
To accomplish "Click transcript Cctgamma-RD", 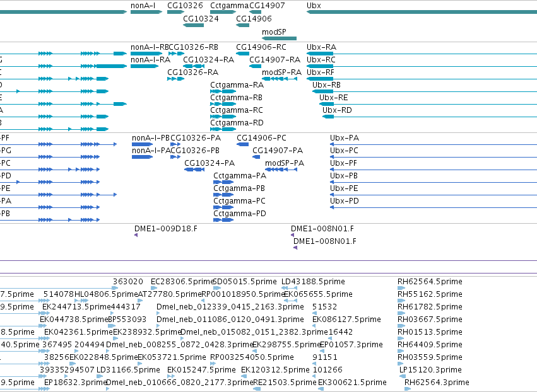I will coord(237,123).
